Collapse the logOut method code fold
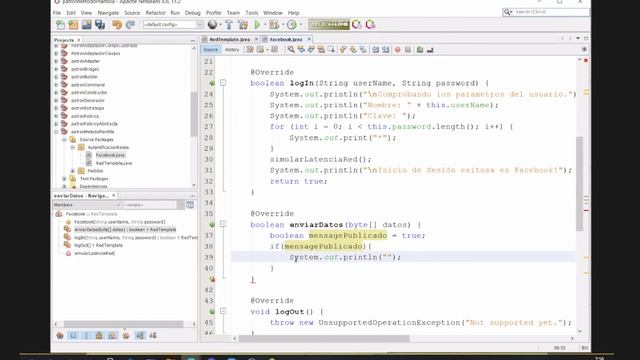Screen dimensions: 640x360 (x=223, y=311)
